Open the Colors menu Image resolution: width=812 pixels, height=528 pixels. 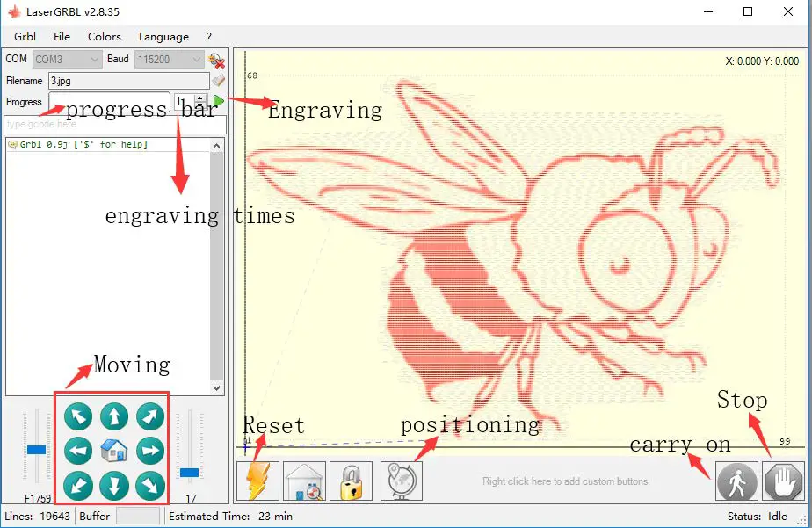click(104, 37)
